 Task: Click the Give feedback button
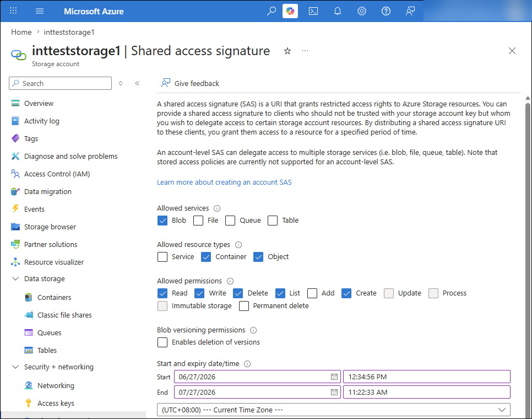(x=190, y=83)
